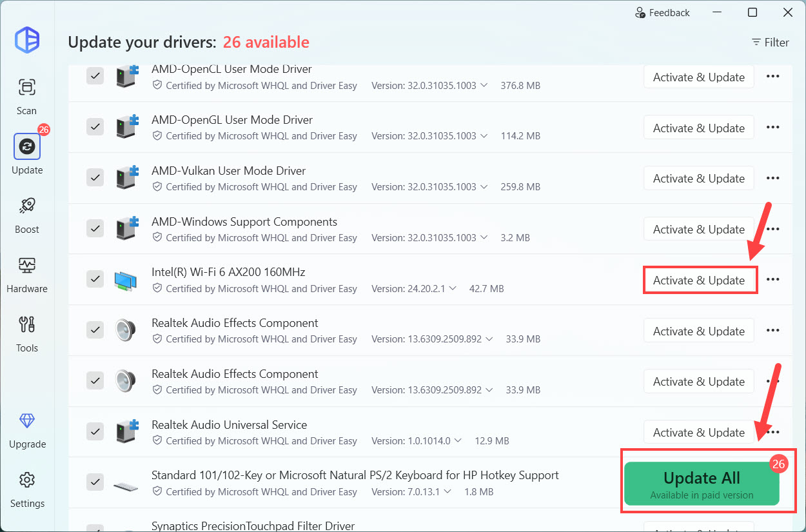806x532 pixels.
Task: Open more options for first Realtek Audio Effects Component
Action: click(773, 330)
